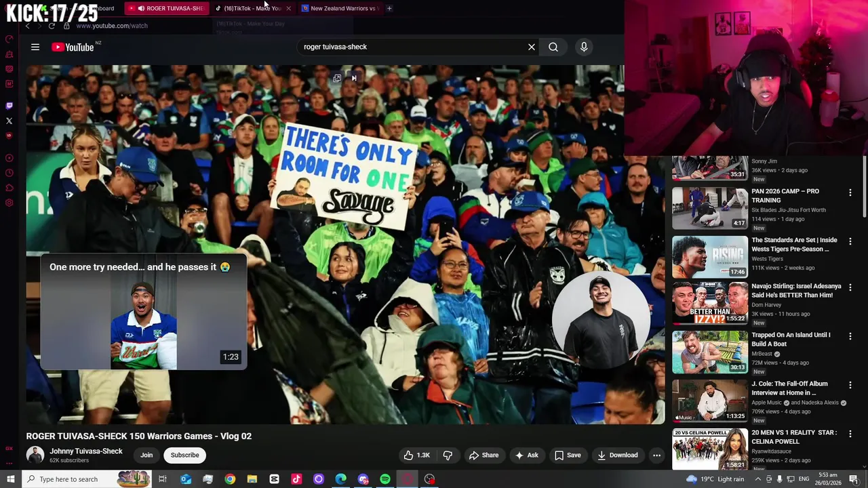The width and height of the screenshot is (868, 488).
Task: Open options menu for PAN 2026 CAMP video
Action: click(850, 192)
